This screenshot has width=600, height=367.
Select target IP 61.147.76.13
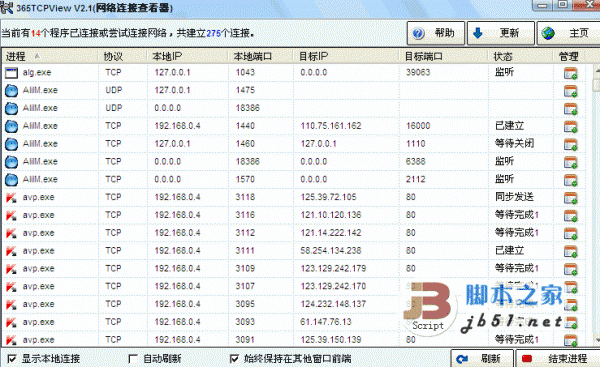[326, 322]
